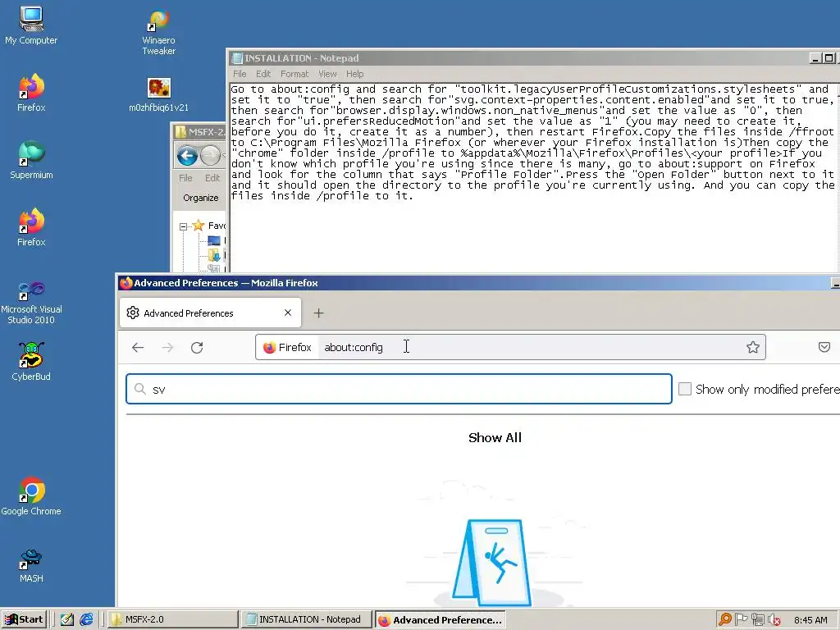Click MSFX-2 explorer window title bar
Viewport: 840px width, 630px height.
click(200, 132)
